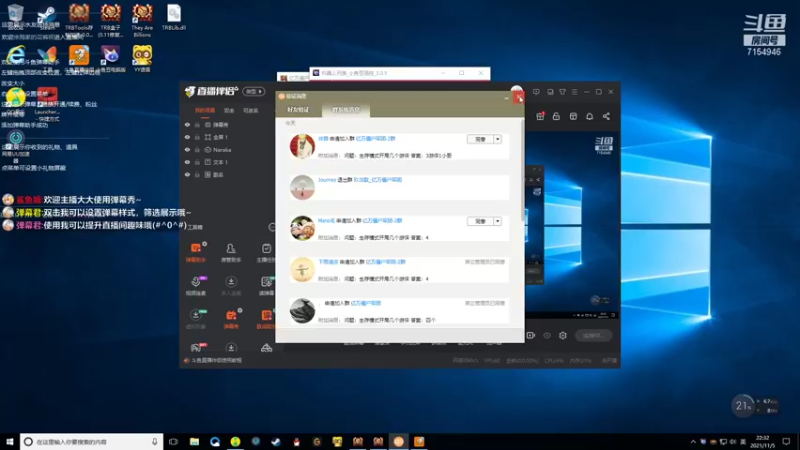Screen dimensions: 800x450
Task: Toggle preview eye icon beside settings gear
Action: click(547, 336)
